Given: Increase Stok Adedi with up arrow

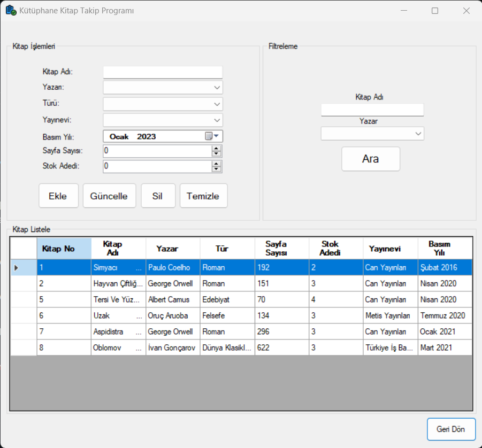Looking at the screenshot, I should tap(217, 164).
